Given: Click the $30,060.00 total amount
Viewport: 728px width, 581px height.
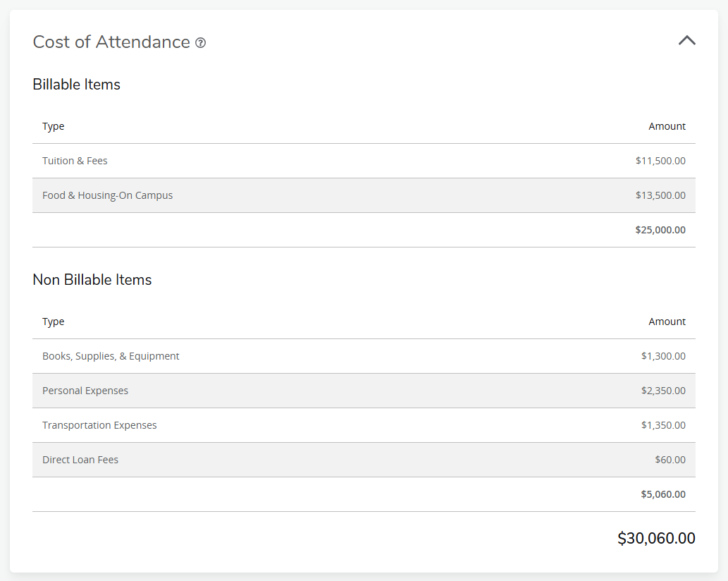Looking at the screenshot, I should click(x=656, y=538).
